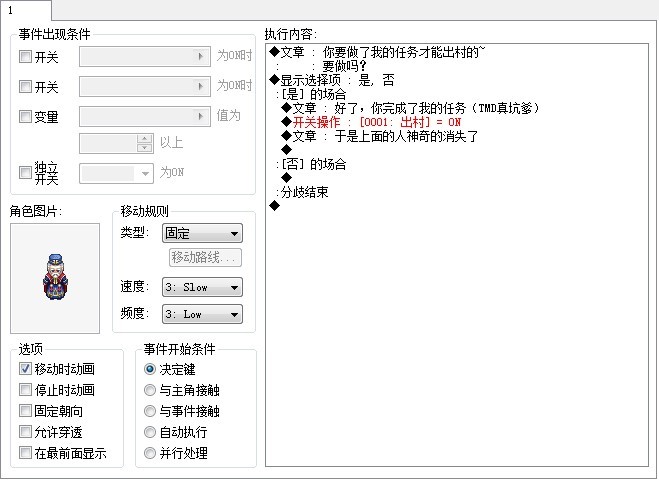Open the 类型 movement type dropdown

pyautogui.click(x=202, y=233)
